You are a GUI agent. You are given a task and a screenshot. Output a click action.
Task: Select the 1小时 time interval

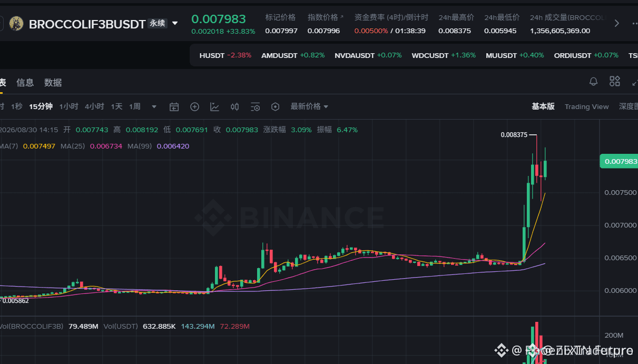pyautogui.click(x=68, y=106)
